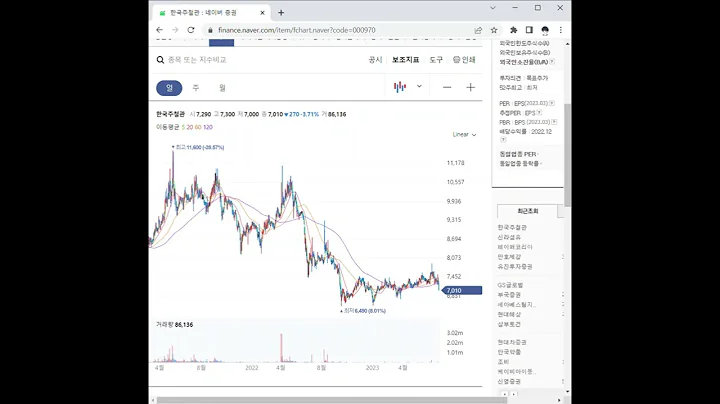Open the browser extensions puzzle icon

pyautogui.click(x=513, y=30)
